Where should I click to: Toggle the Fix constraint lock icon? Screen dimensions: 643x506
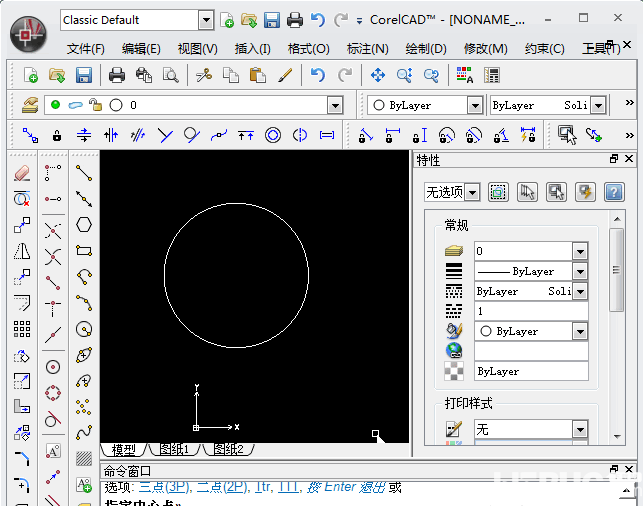(57, 135)
